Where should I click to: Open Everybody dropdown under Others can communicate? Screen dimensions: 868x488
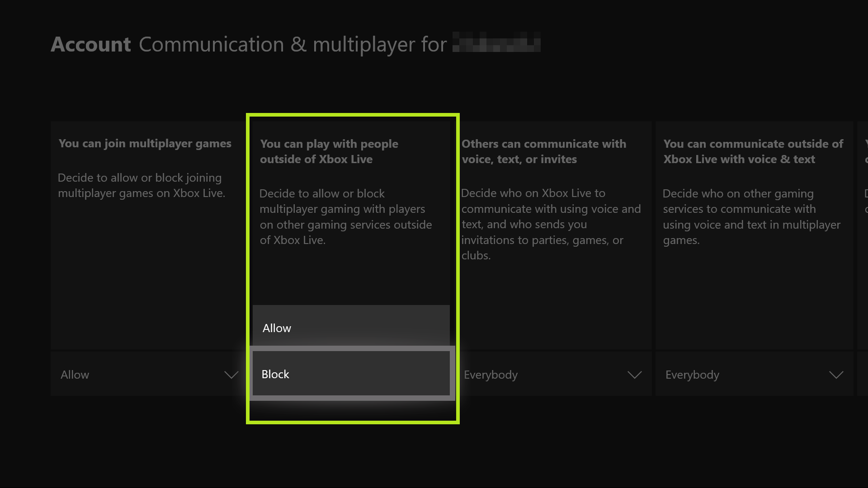tap(552, 375)
